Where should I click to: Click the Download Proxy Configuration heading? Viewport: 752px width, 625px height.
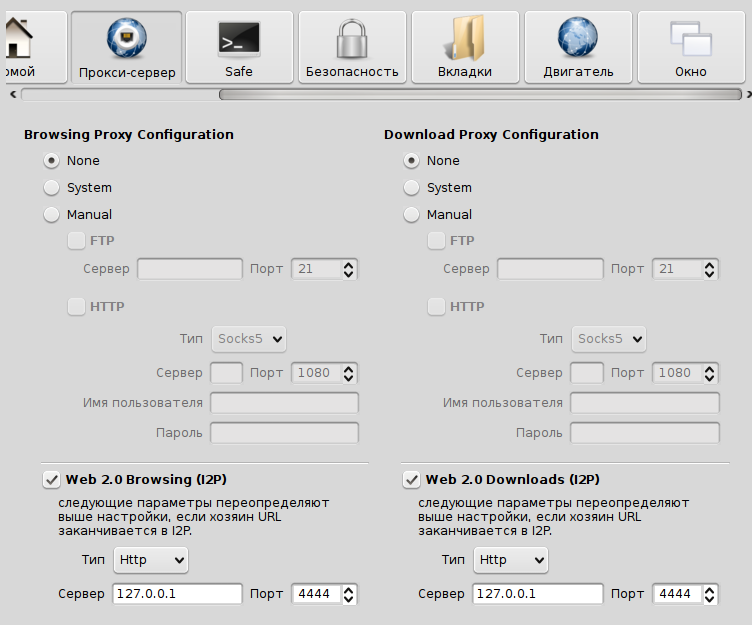(491, 135)
